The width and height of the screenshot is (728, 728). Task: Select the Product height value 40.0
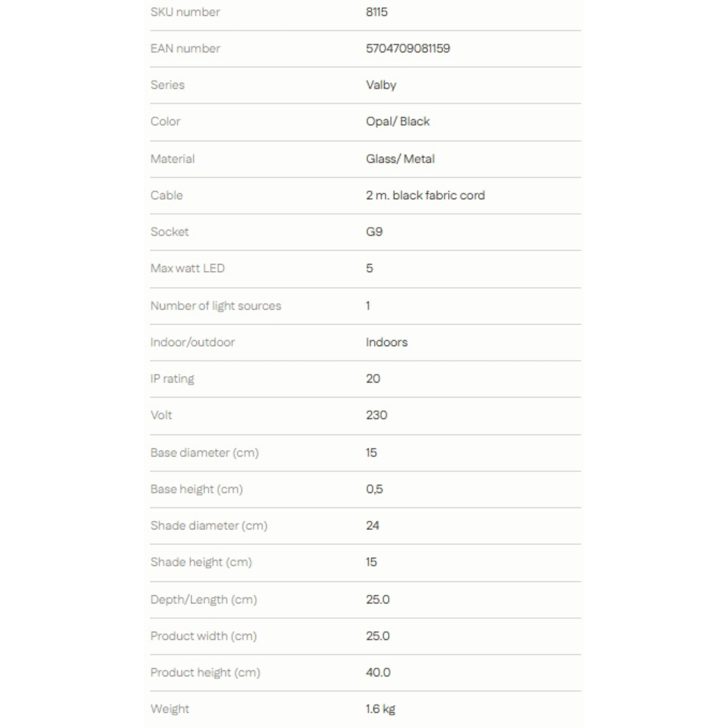coord(378,673)
